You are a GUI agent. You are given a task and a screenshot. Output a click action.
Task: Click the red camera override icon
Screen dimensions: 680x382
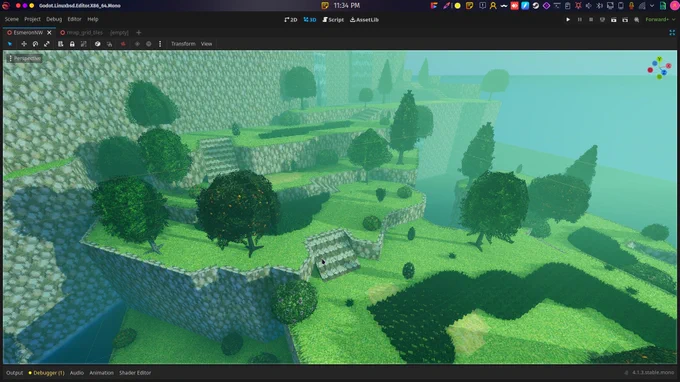click(x=123, y=44)
